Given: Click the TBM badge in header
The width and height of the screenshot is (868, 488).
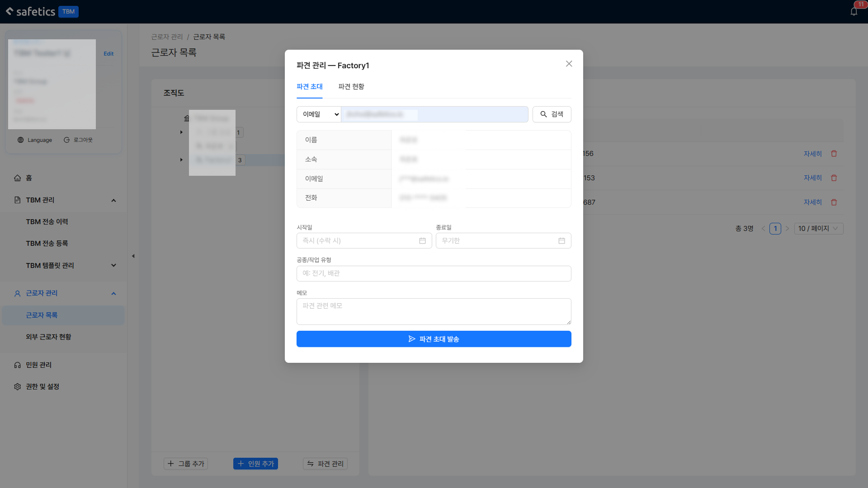Looking at the screenshot, I should pyautogui.click(x=68, y=12).
